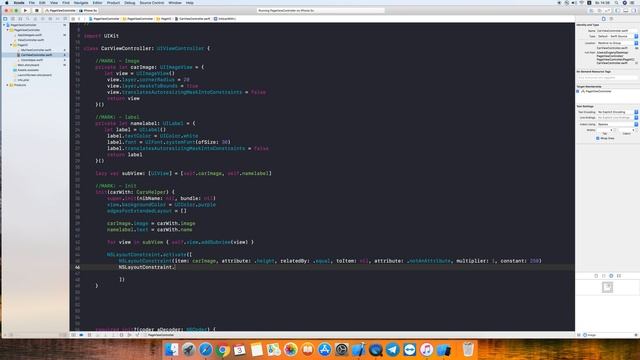
Task: Toggle PageViewController target membership checkbox
Action: [x=578, y=91]
